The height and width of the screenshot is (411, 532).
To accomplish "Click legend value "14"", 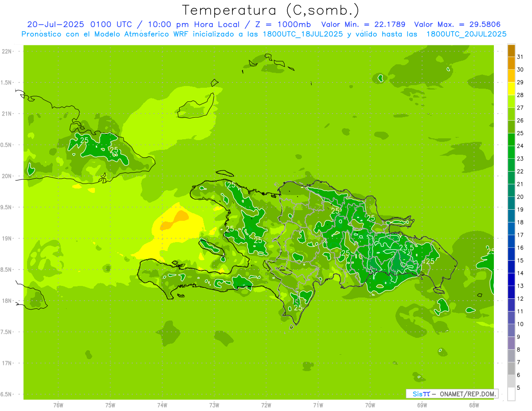I will tap(520, 273).
